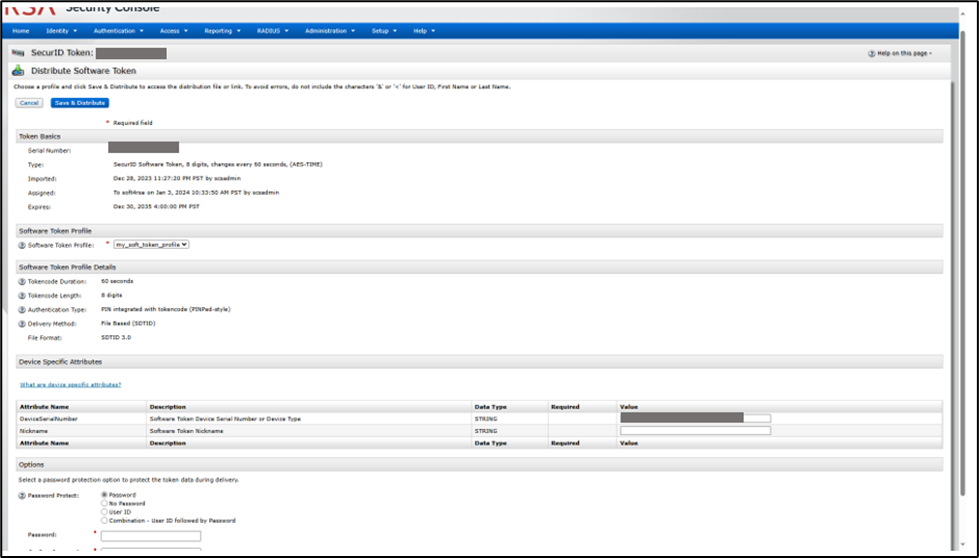Click the Nickname value input field

pos(695,430)
